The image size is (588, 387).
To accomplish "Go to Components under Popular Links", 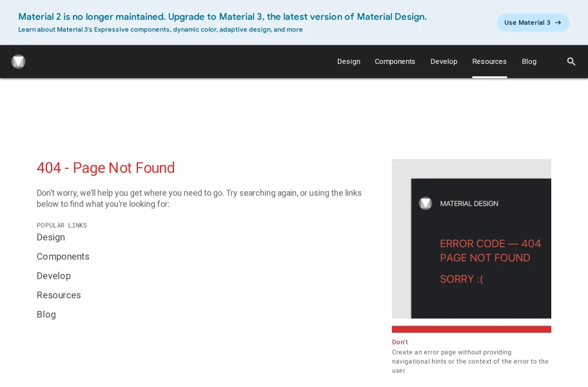I will (63, 257).
